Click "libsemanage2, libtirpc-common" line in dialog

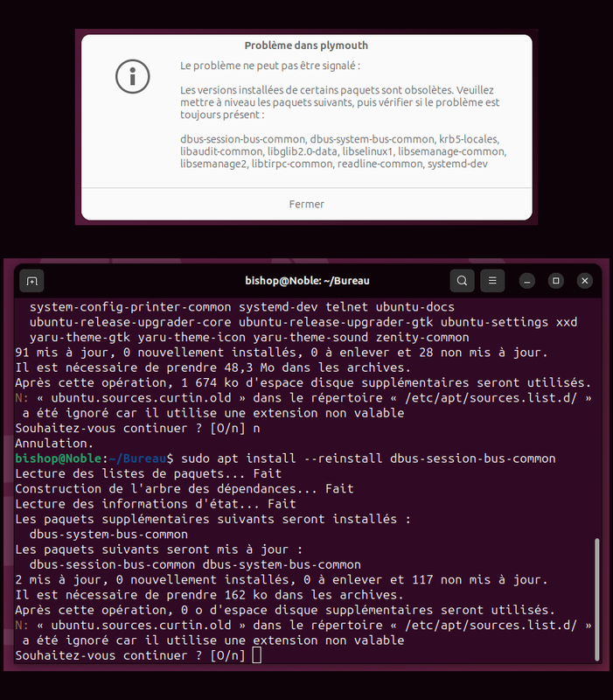click(x=334, y=164)
